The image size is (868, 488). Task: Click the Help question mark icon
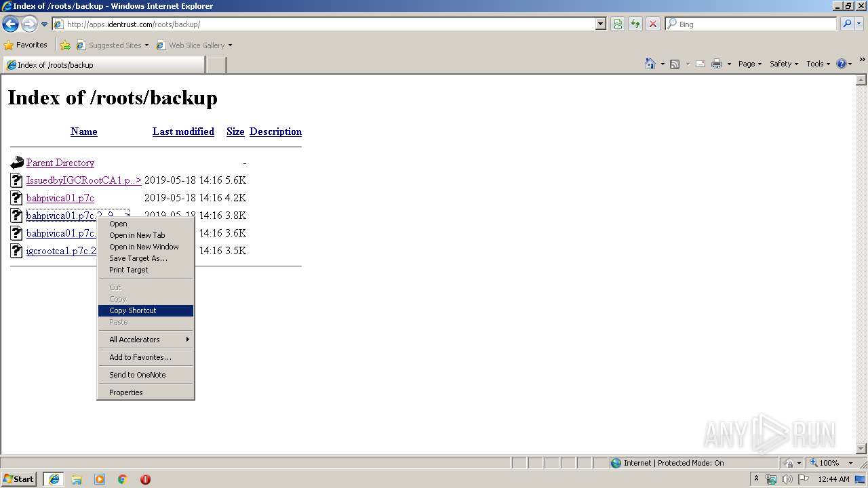[842, 64]
